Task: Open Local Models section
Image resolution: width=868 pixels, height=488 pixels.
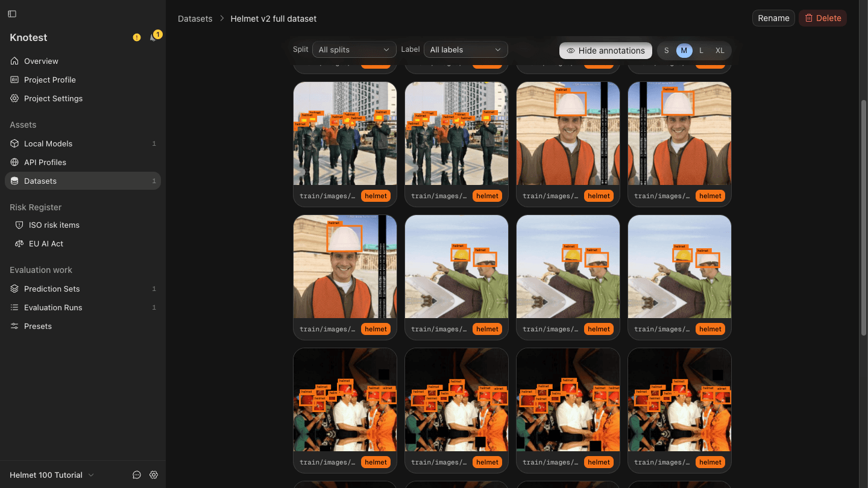Action: (83, 143)
